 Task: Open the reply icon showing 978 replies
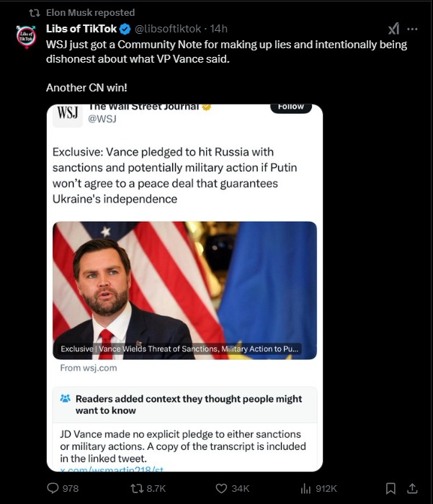tap(53, 488)
